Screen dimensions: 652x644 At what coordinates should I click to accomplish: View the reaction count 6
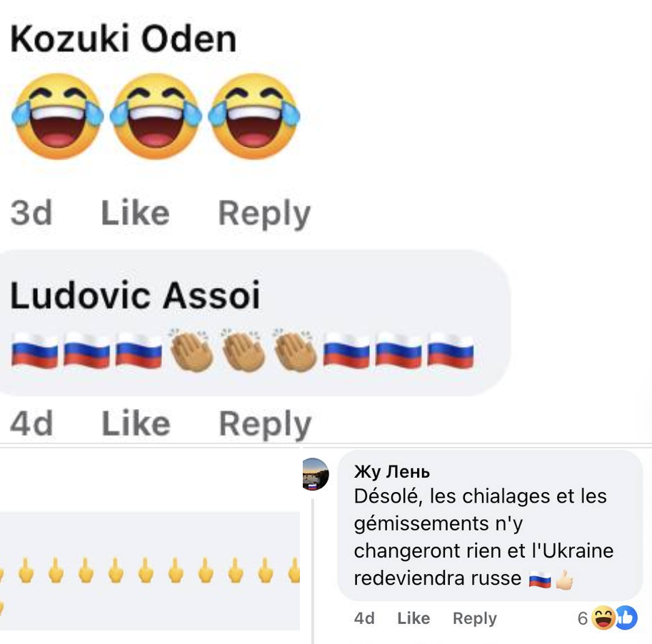point(583,618)
